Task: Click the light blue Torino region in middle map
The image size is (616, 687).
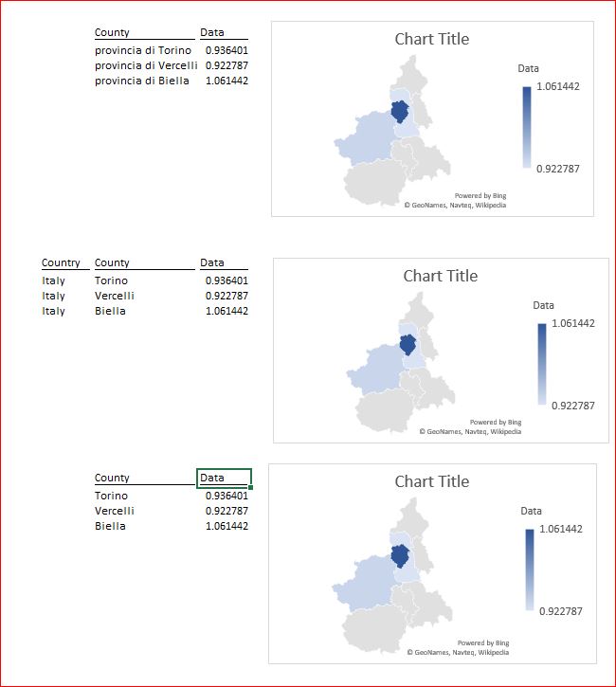Action: coord(378,370)
